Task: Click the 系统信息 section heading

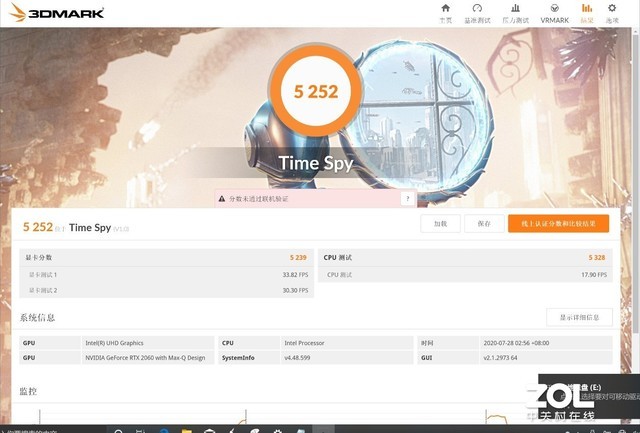Action: coord(37,318)
